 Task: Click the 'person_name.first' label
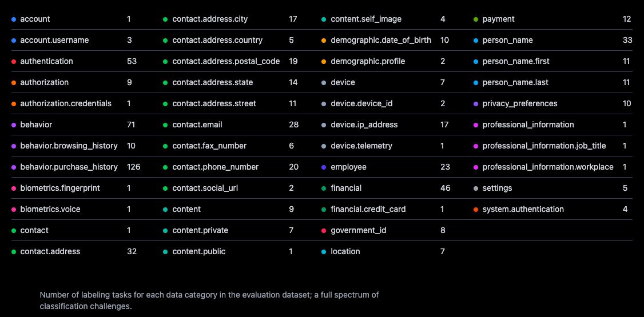tap(515, 61)
